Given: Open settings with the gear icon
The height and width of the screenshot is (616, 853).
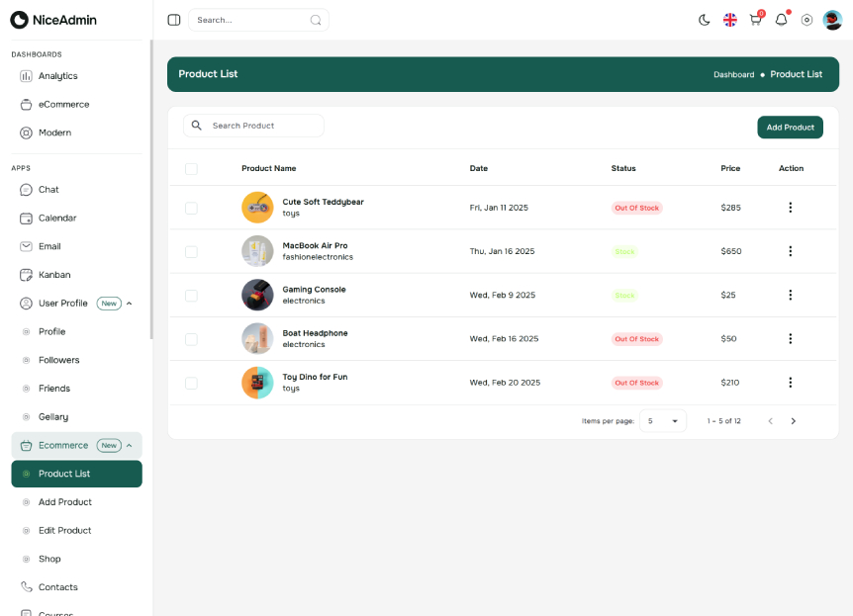Looking at the screenshot, I should pyautogui.click(x=806, y=20).
